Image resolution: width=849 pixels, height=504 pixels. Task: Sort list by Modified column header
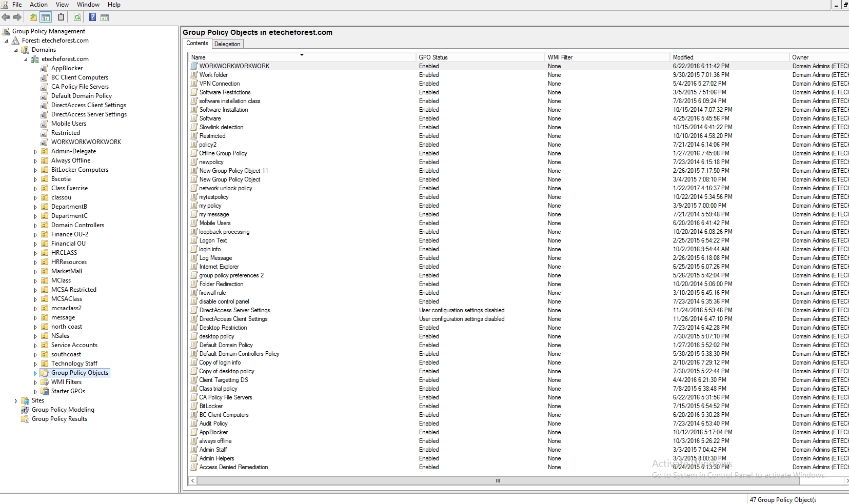(683, 57)
